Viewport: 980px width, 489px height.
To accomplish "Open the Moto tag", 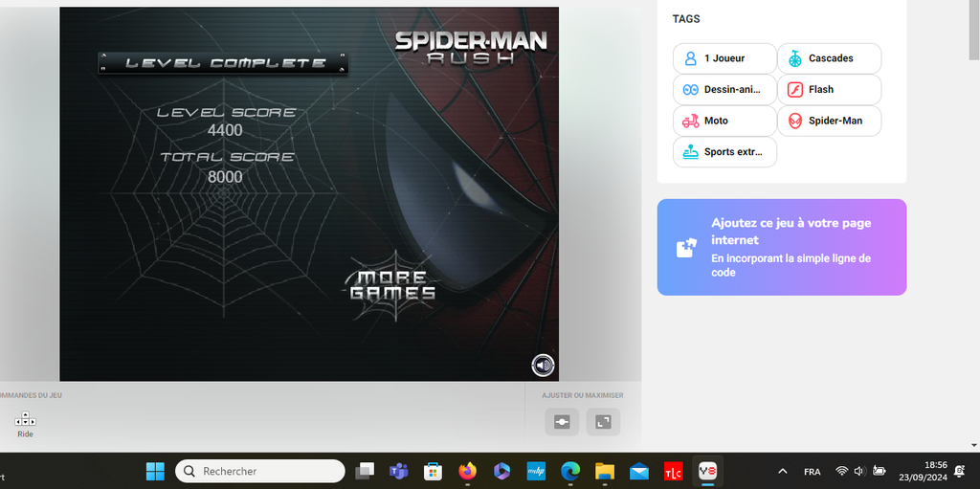I will pyautogui.click(x=725, y=121).
